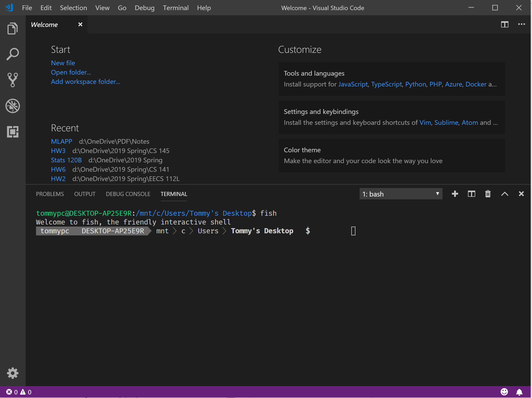Screen dimensions: 532x398
Task: Open the Extensions view
Action: point(12,132)
